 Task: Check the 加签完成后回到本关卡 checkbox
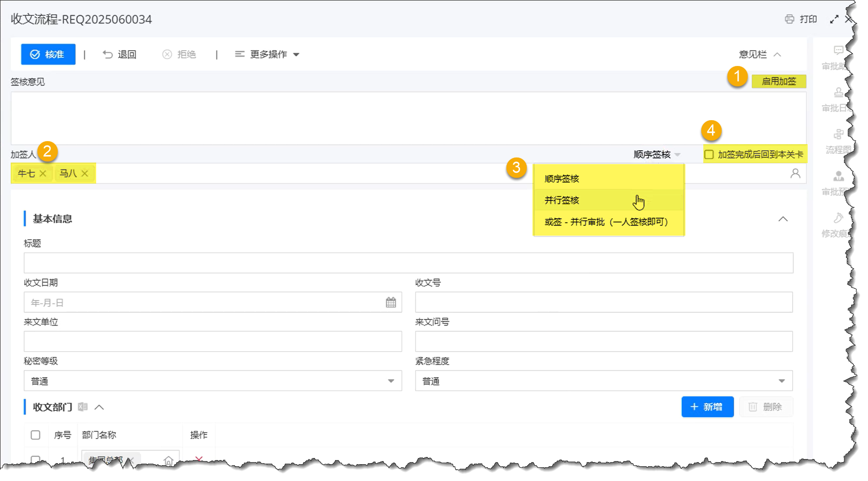coord(709,154)
